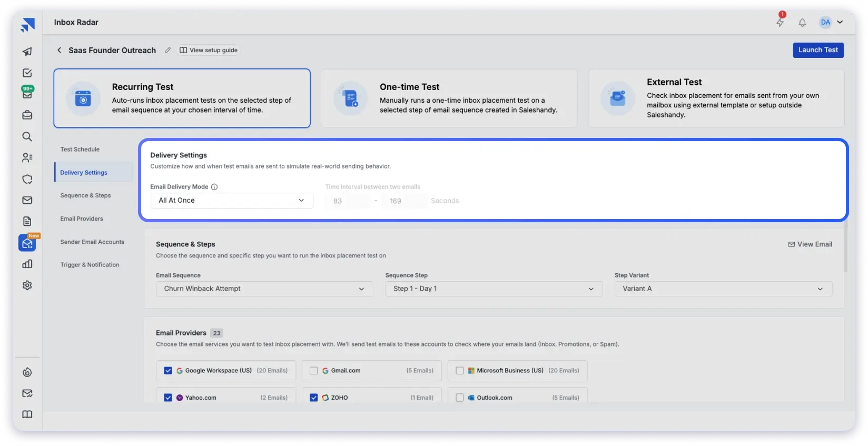
Task: Go to Trigger & Notification section
Action: 90,265
